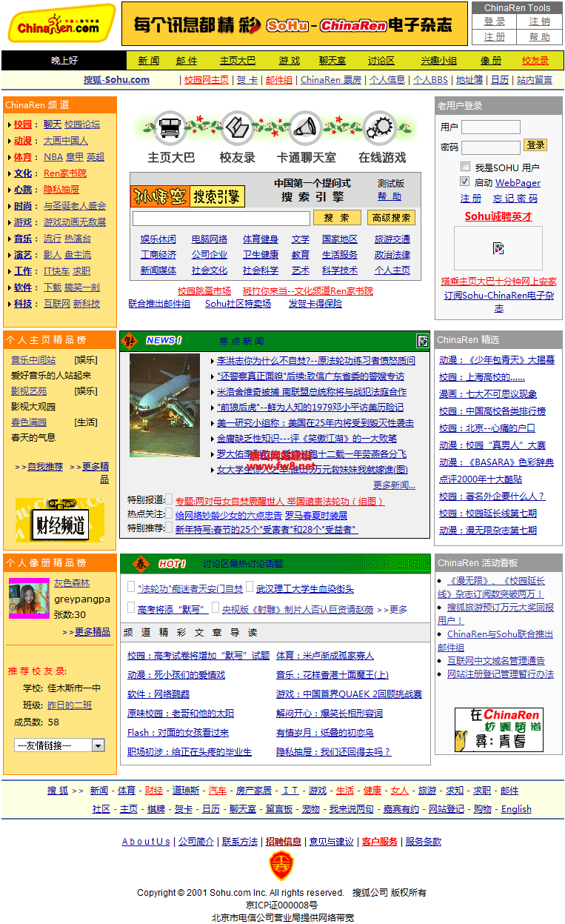
Task: Open 客户服务 footer link
Action: (380, 842)
